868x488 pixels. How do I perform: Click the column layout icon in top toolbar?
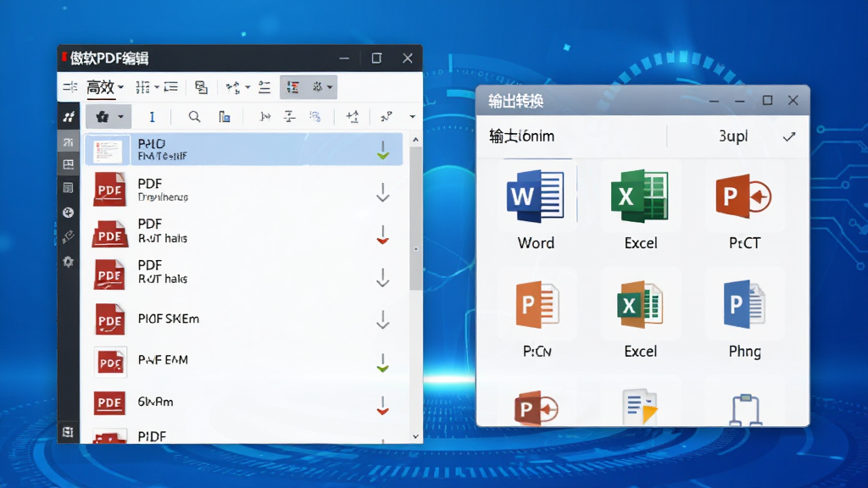142,87
